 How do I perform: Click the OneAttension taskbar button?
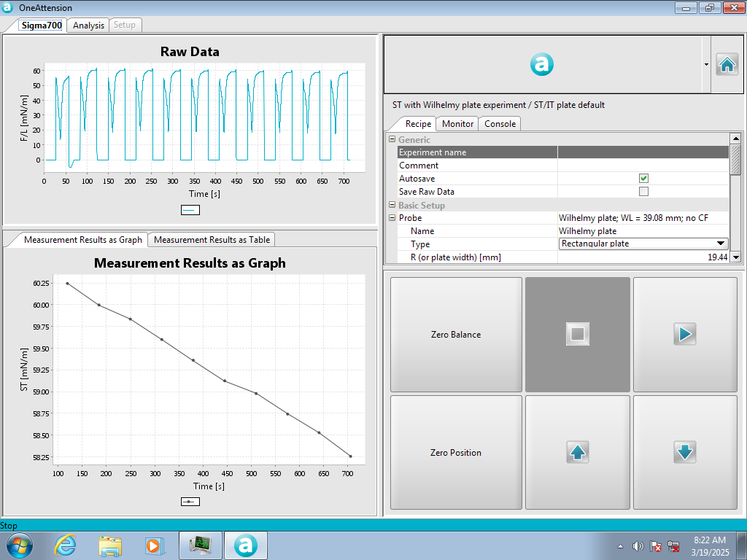[x=245, y=545]
